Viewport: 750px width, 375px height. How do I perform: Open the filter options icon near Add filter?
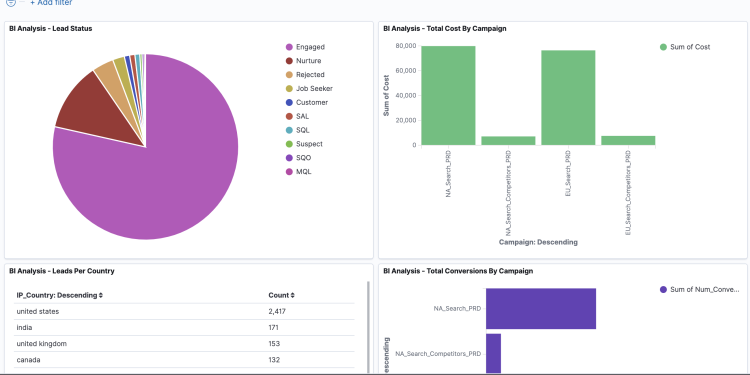11,2
